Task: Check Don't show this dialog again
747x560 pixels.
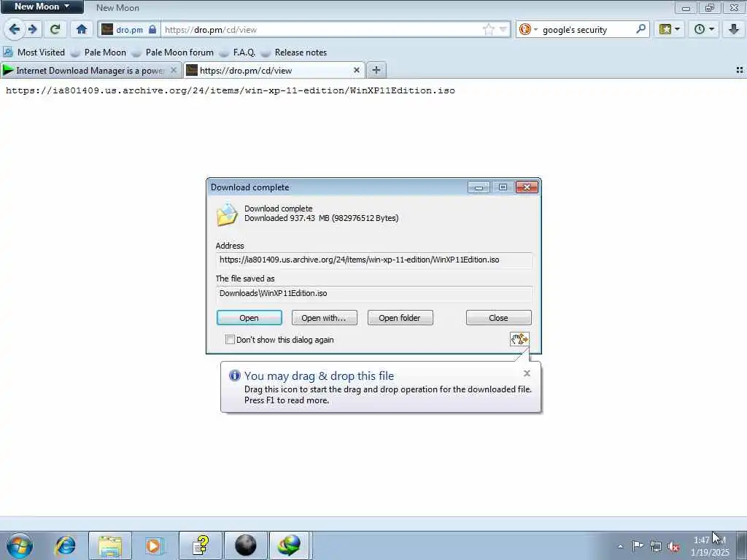Action: pyautogui.click(x=230, y=340)
